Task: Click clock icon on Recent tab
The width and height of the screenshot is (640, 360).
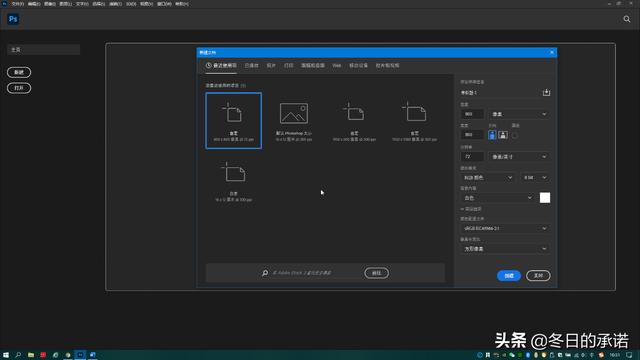Action: pos(209,65)
